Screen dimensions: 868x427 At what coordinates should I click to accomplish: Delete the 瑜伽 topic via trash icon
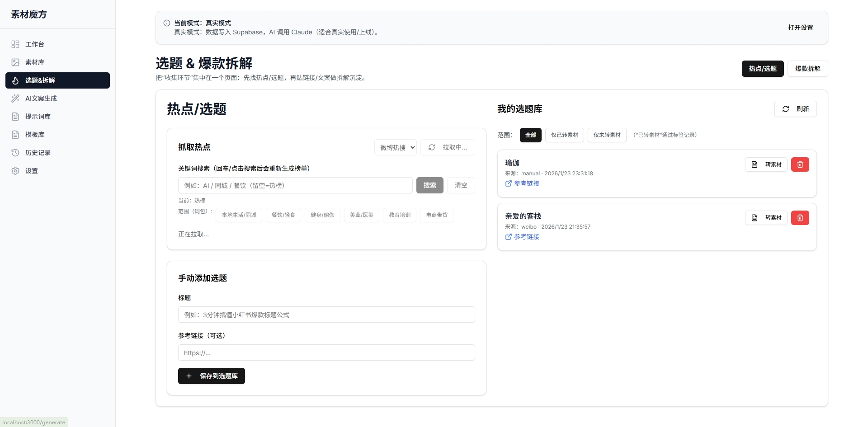800,164
